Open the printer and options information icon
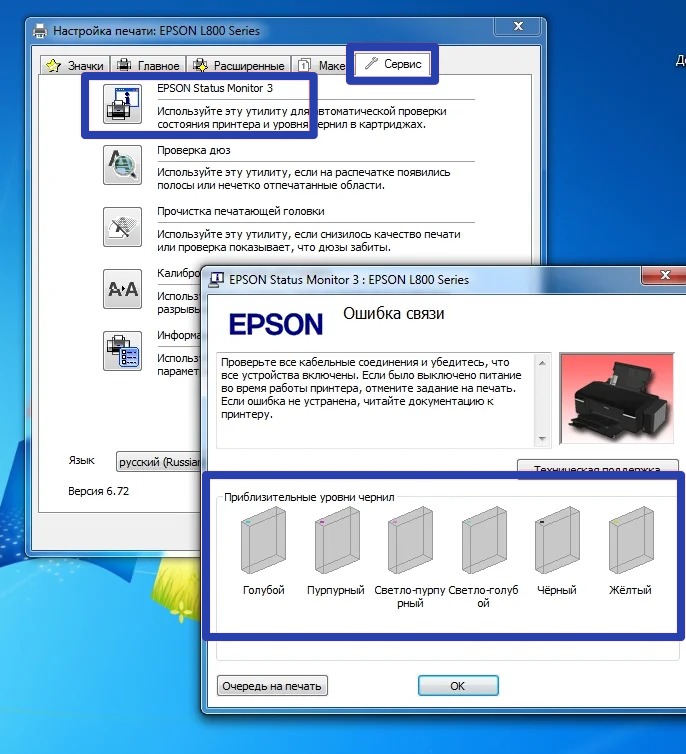This screenshot has width=686, height=754. [123, 351]
